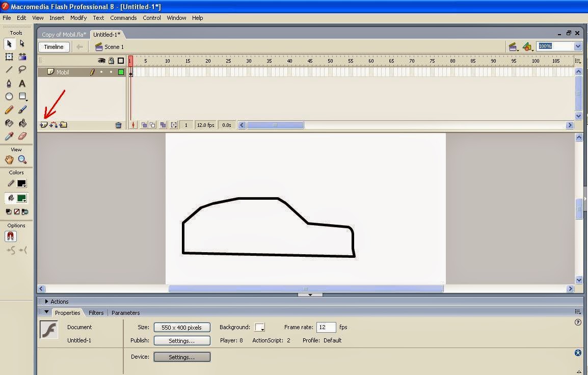Screen dimensions: 588x375
Task: Open the Properties panel options menu
Action: pyautogui.click(x=578, y=312)
